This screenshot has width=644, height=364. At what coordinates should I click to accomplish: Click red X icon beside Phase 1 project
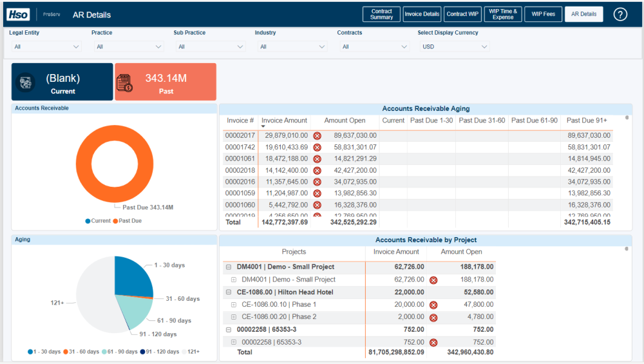pyautogui.click(x=433, y=305)
